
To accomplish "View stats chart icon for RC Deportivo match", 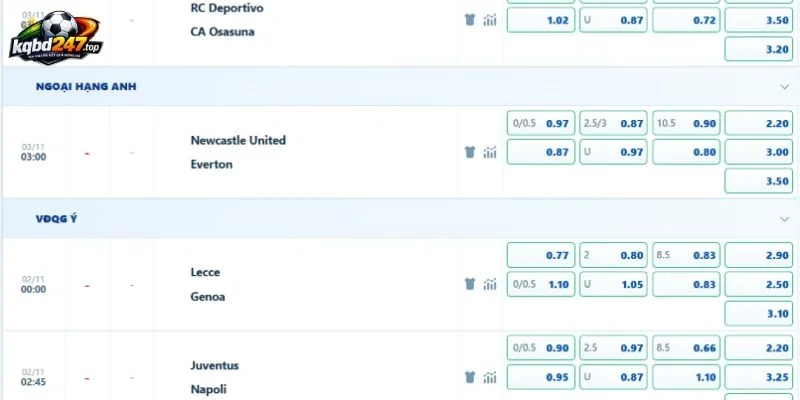I will [x=490, y=20].
